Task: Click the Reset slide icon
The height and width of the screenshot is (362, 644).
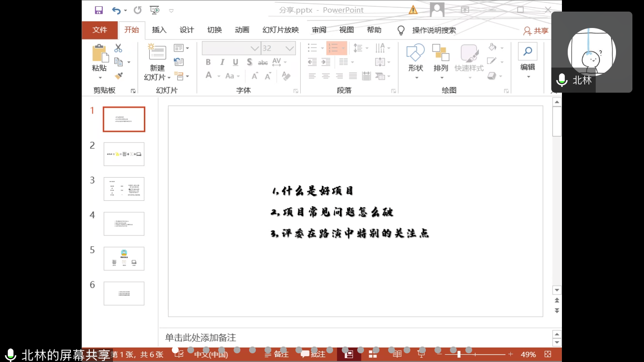Action: (x=179, y=62)
